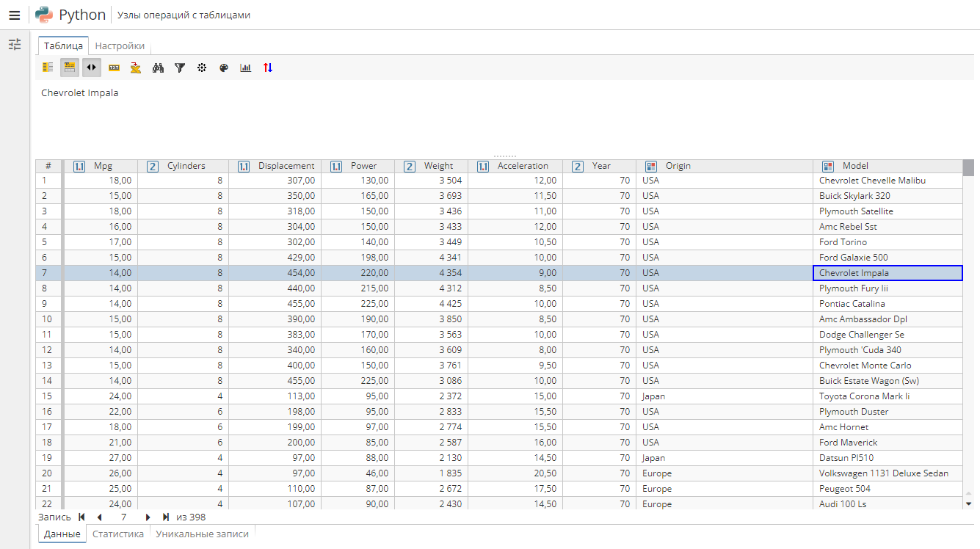Screen dimensions: 980x549
Task: Go to next record button
Action: coord(148,517)
